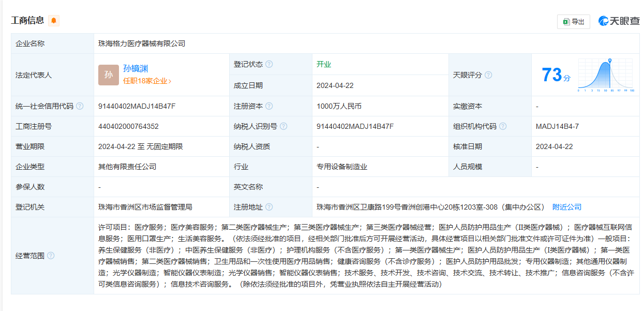Open 附近公司 nearby companies link
The width and height of the screenshot is (644, 311).
coord(567,207)
